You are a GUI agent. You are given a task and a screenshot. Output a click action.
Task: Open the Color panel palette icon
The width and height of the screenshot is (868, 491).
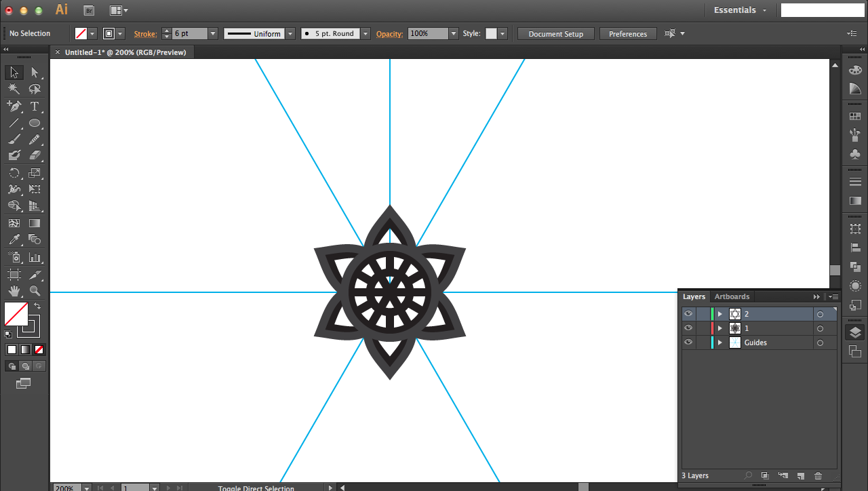(855, 70)
